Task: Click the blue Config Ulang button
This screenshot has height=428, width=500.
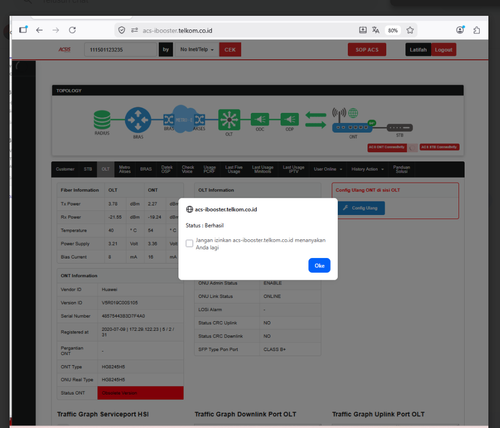Action: click(361, 208)
